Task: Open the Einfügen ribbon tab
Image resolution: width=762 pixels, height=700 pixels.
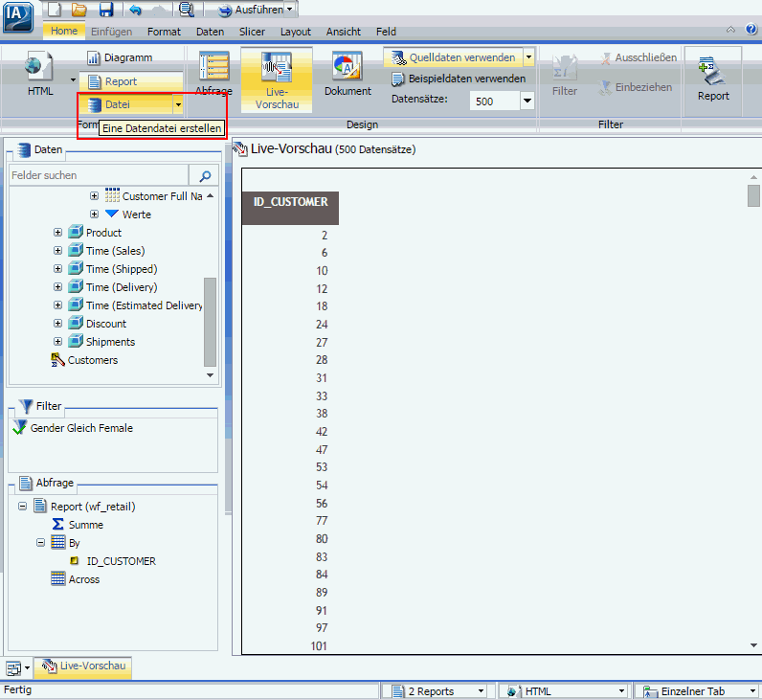Action: point(111,32)
